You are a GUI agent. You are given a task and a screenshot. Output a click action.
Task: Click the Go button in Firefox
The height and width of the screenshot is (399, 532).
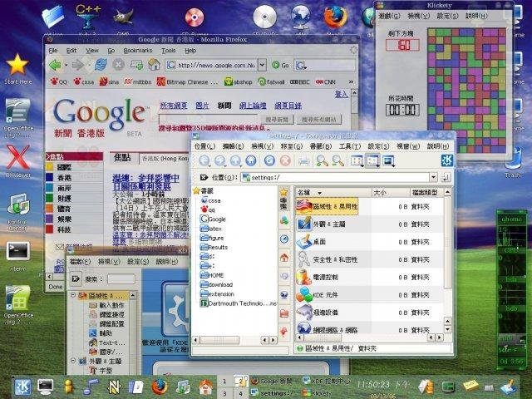click(281, 65)
